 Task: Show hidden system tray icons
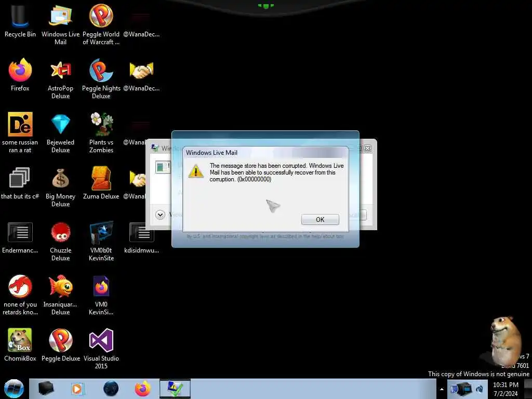point(442,389)
